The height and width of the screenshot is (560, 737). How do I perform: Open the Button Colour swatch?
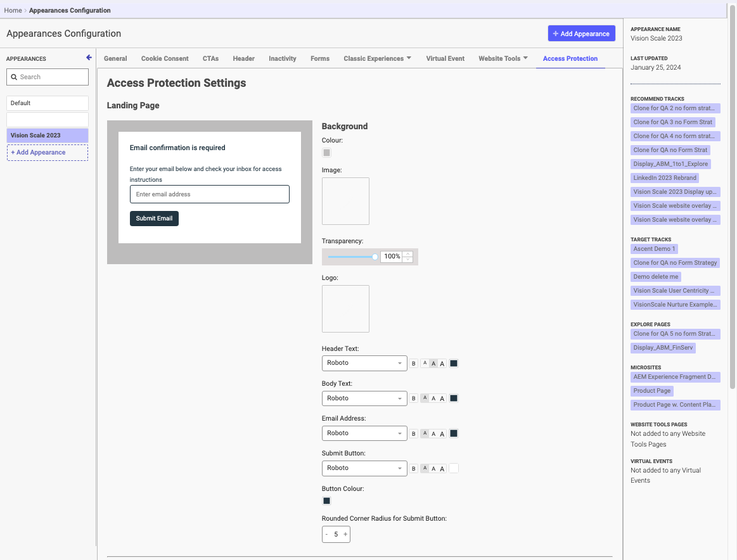pos(326,501)
